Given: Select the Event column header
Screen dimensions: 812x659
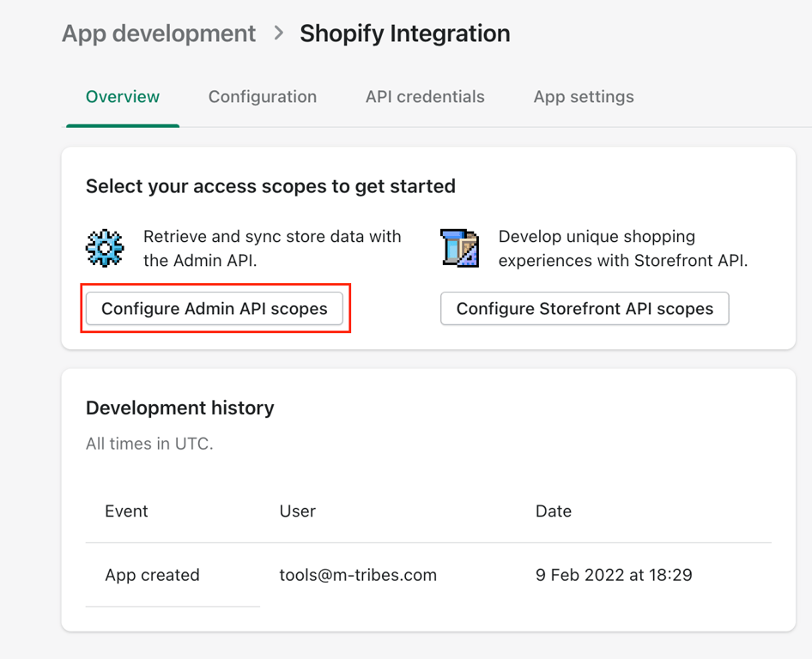Looking at the screenshot, I should [126, 511].
